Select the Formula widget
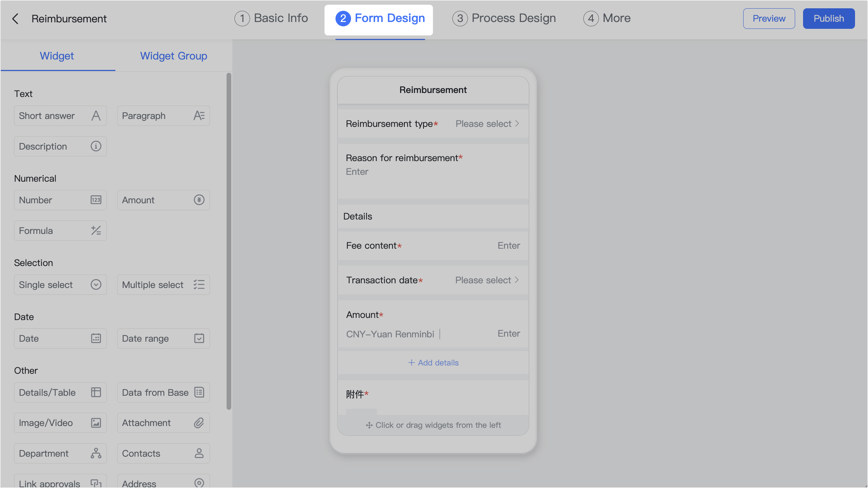This screenshot has height=488, width=868. click(60, 230)
